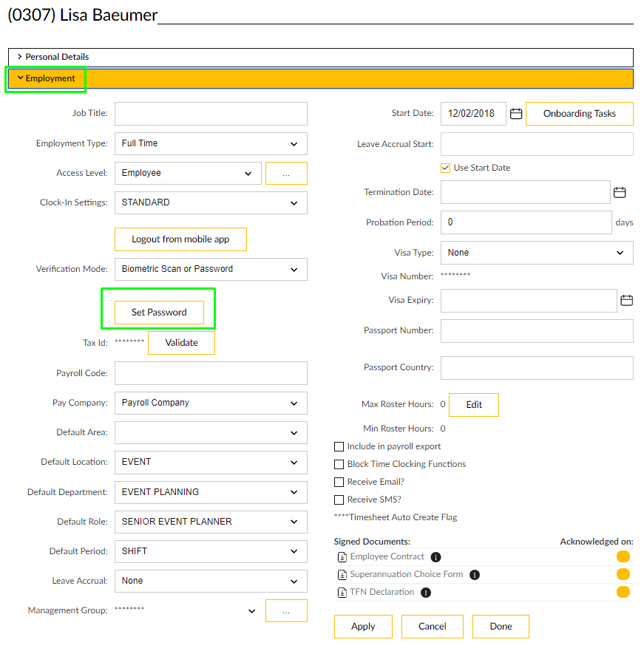Download the Superannuation Choice Form document icon
Viewport: 644px width, 651px height.
click(342, 575)
